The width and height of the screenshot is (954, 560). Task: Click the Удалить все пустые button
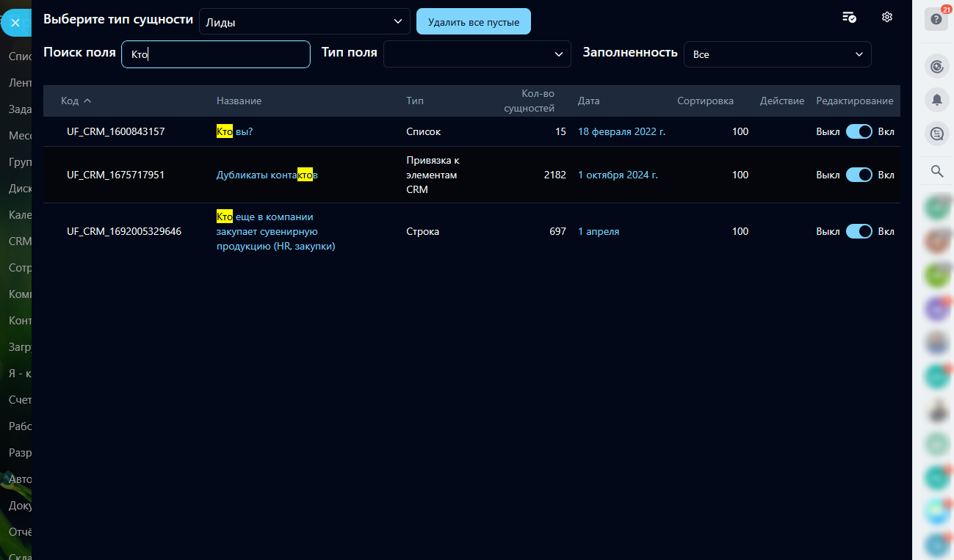(473, 22)
